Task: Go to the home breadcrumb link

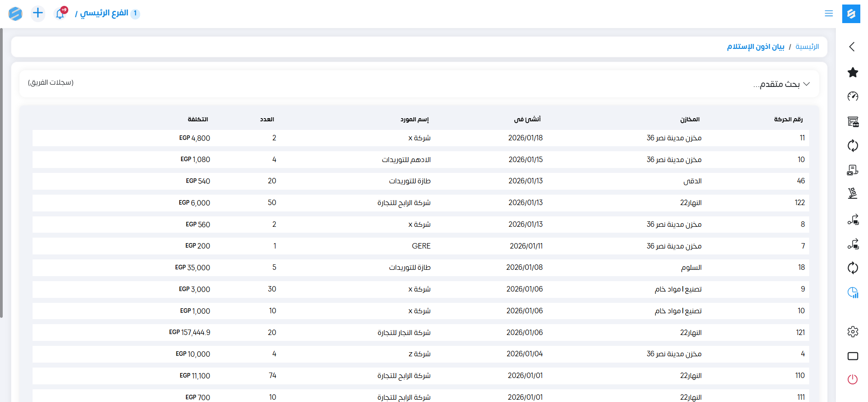Action: (x=807, y=47)
